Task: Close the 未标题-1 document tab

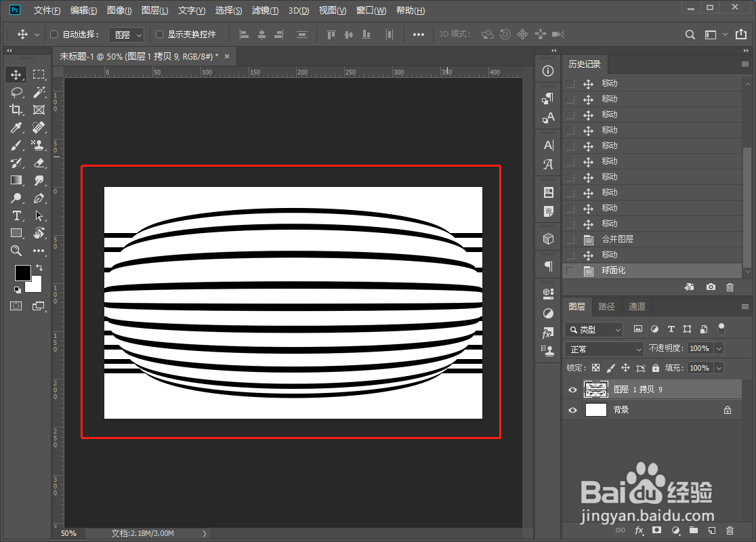Action: (227, 56)
